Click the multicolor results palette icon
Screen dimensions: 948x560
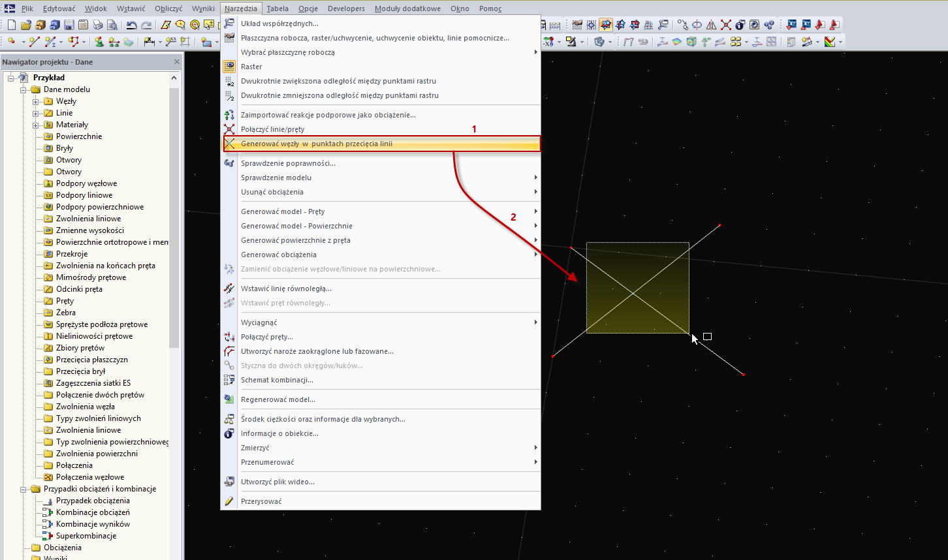point(830,41)
